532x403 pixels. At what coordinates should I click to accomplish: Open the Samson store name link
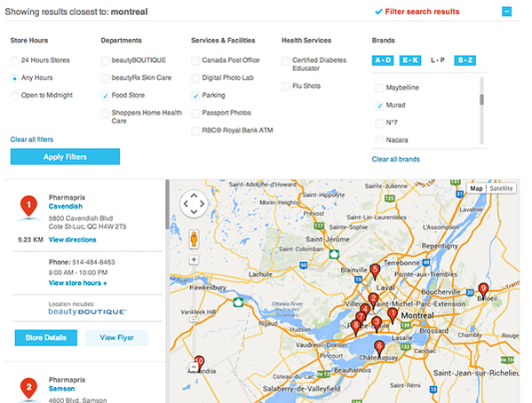(x=61, y=389)
